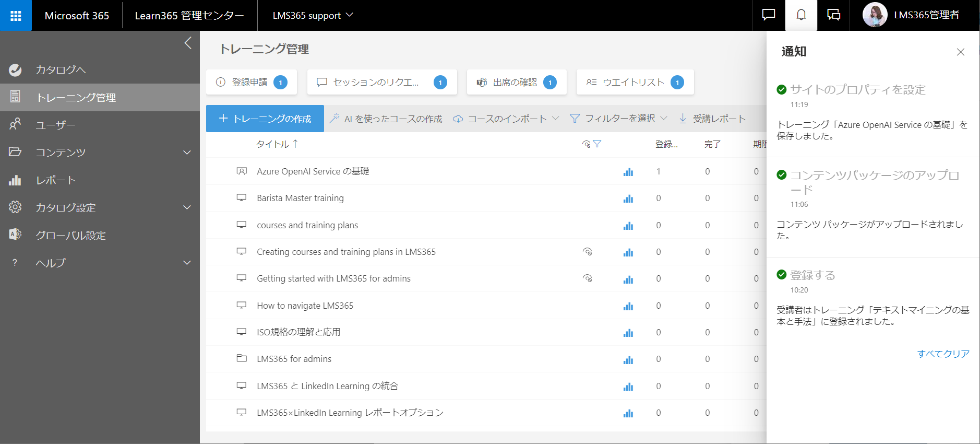Open How to navigate LMS365
Image resolution: width=980 pixels, height=444 pixels.
pyautogui.click(x=305, y=306)
